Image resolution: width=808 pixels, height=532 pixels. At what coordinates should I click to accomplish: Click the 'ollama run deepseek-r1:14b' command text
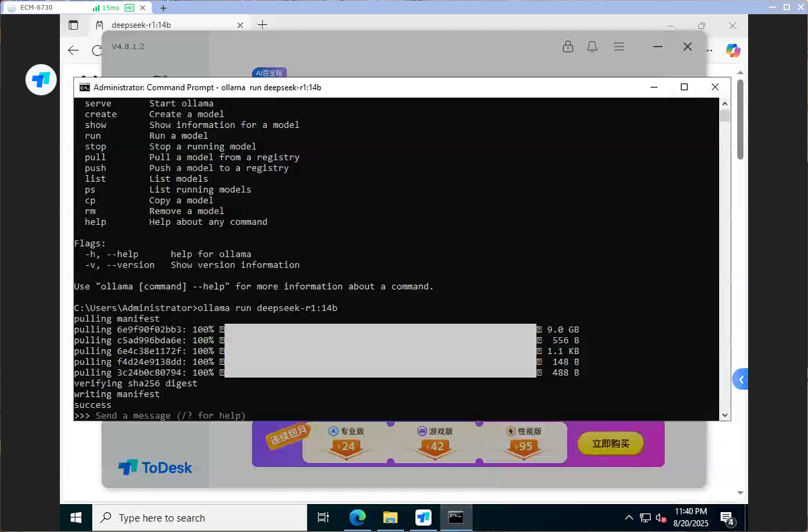[x=267, y=308]
